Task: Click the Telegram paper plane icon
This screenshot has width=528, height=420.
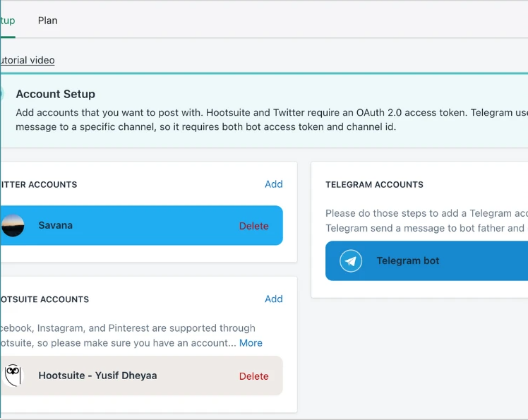Action: click(351, 260)
